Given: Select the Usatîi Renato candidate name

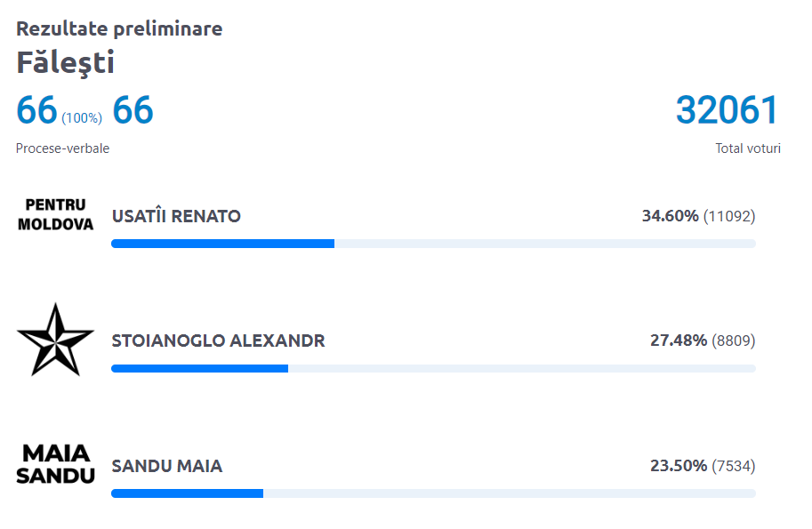Looking at the screenshot, I should point(176,216).
